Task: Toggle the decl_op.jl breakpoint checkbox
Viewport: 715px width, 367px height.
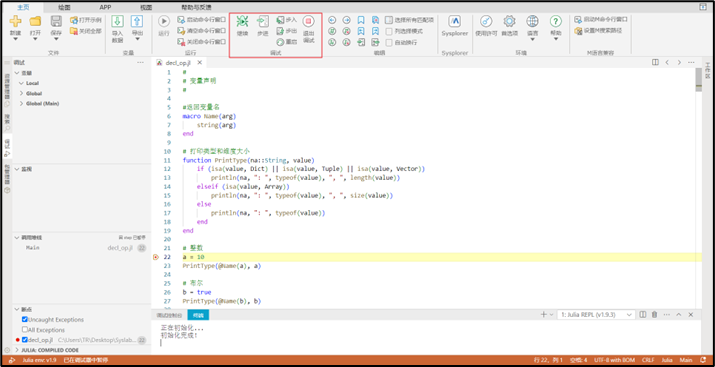Action: pos(25,340)
